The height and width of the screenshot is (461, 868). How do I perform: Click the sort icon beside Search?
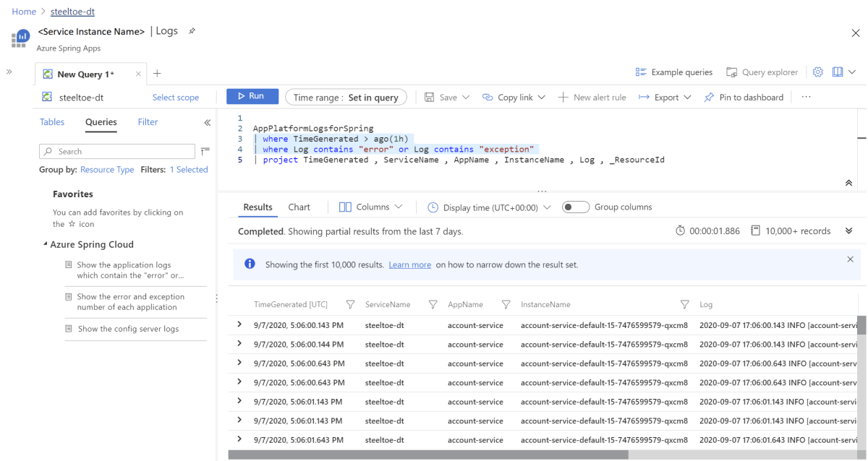pos(205,151)
